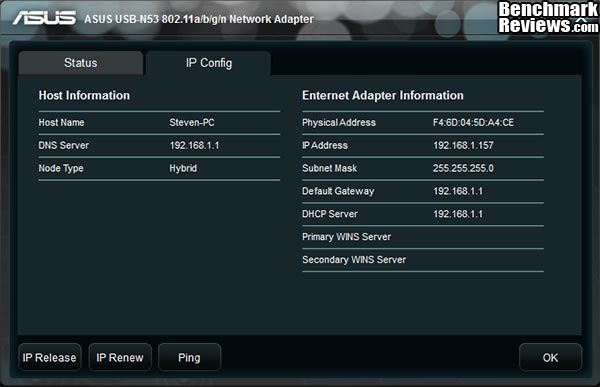Image resolution: width=600 pixels, height=387 pixels.
Task: Click the Physical Address label
Action: (x=339, y=122)
